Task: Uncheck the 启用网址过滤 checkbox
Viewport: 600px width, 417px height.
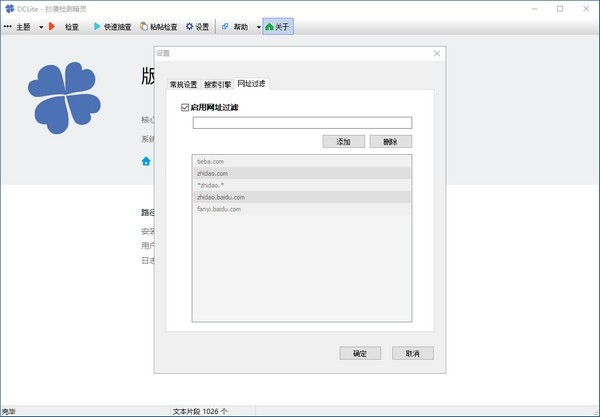Action: coord(185,107)
